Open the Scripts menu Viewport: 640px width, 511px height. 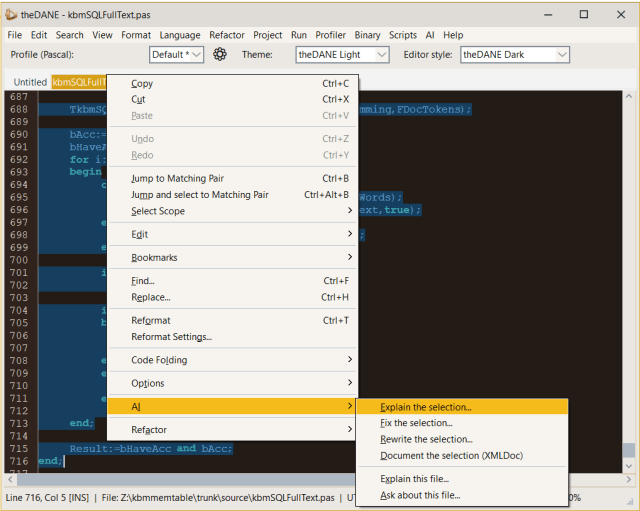pyautogui.click(x=403, y=35)
